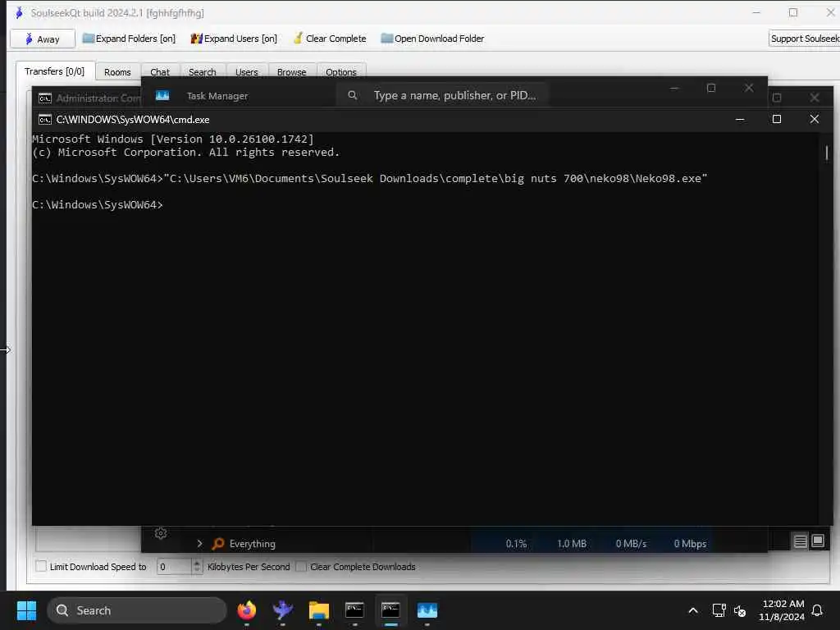Click the taskbar Search box

(x=137, y=610)
